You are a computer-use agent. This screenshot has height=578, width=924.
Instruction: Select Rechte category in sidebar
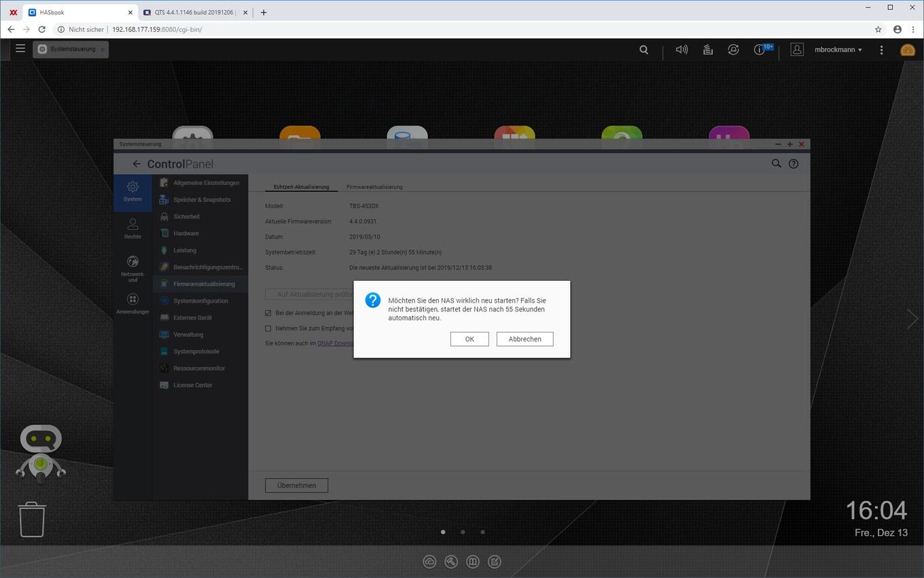132,229
